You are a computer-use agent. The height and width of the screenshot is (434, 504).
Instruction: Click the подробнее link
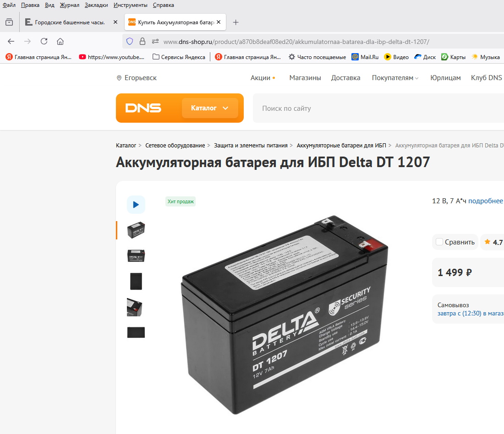tap(485, 201)
